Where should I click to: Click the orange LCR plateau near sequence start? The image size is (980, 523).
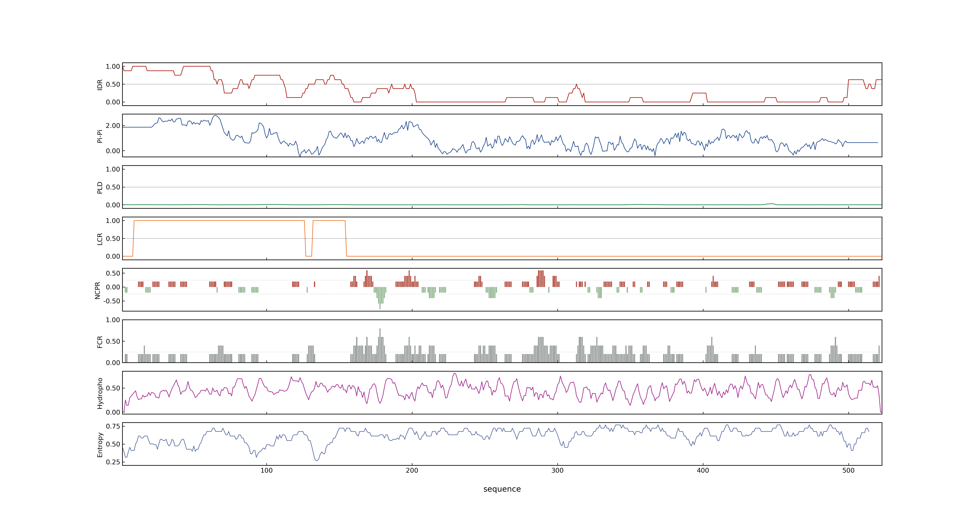tap(219, 220)
